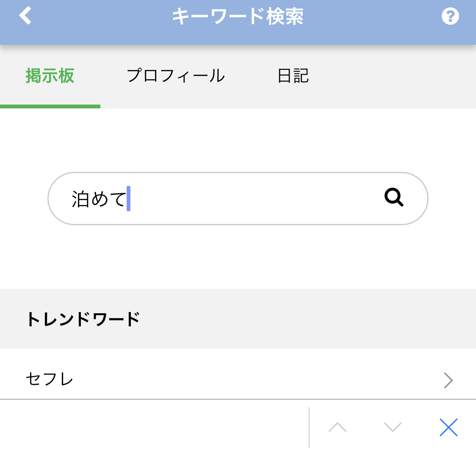Screen dimensions: 476x453
Task: Click the vertical divider in keyboard toolbar
Action: click(309, 427)
